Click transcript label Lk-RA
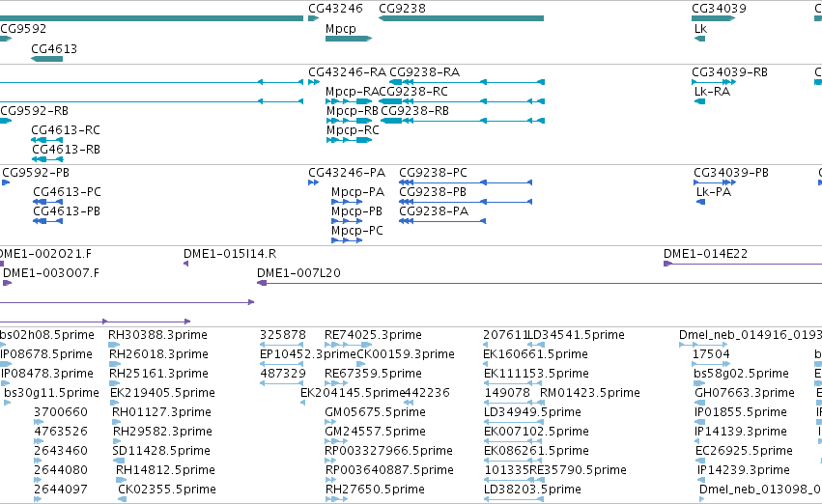 (713, 92)
